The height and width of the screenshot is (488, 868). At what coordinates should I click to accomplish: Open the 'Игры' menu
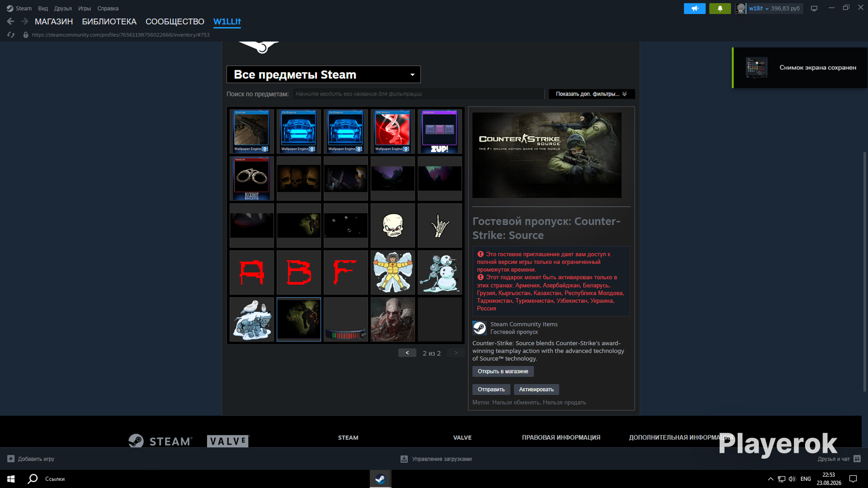tap(84, 8)
